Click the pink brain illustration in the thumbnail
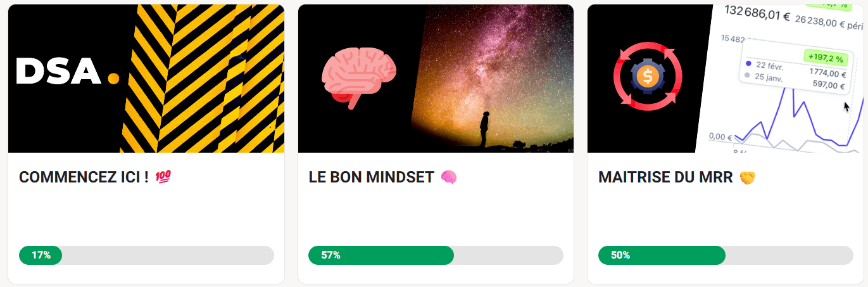The width and height of the screenshot is (868, 287). (x=358, y=76)
